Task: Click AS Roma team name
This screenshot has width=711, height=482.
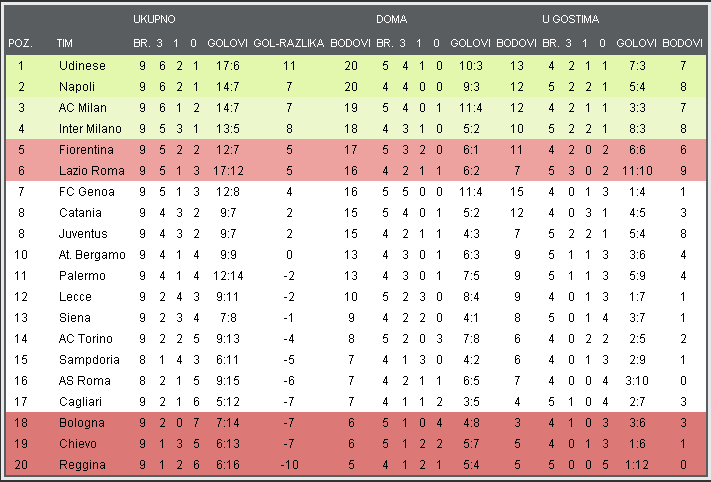Action: tap(85, 380)
